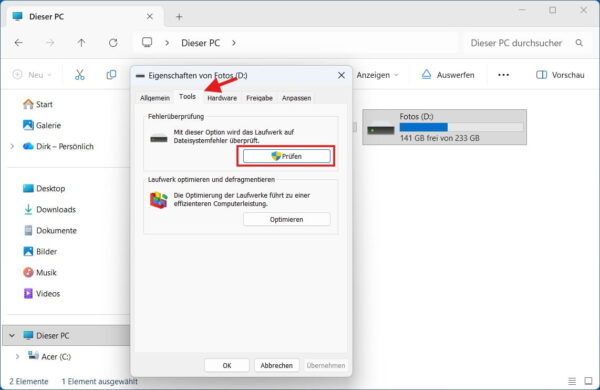Switch to the Tools tab
The height and width of the screenshot is (390, 600).
click(187, 96)
